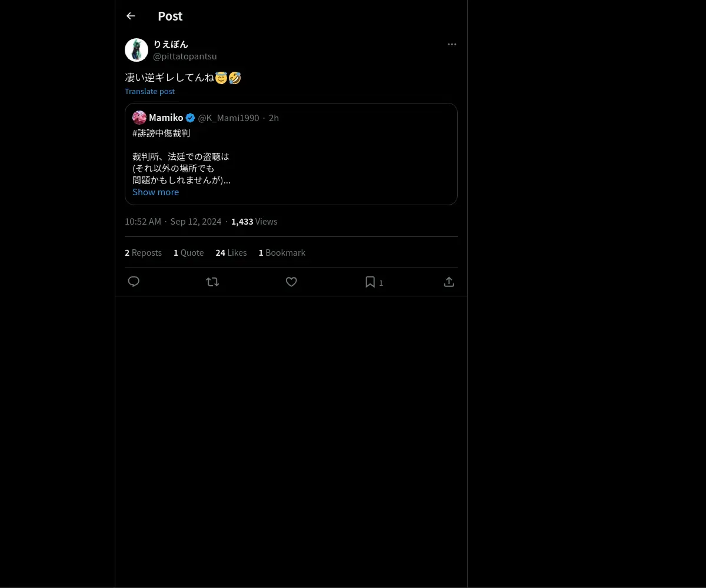Expand the quoted post with Show more

155,192
